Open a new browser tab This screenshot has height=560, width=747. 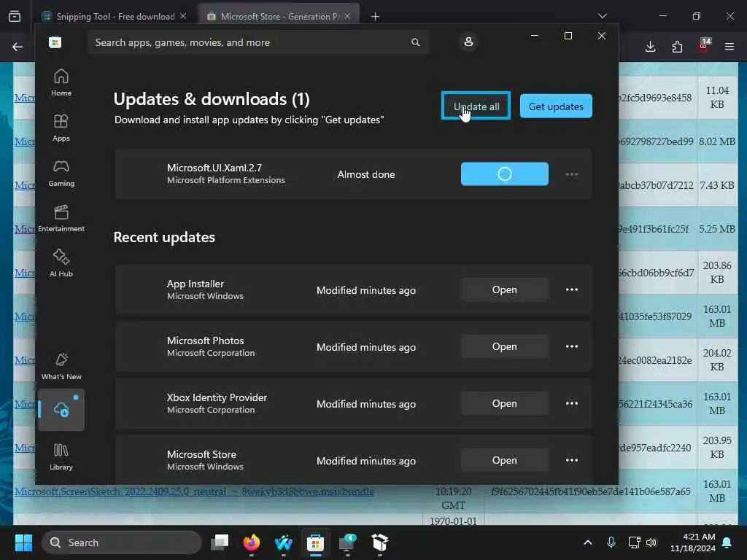(x=376, y=17)
